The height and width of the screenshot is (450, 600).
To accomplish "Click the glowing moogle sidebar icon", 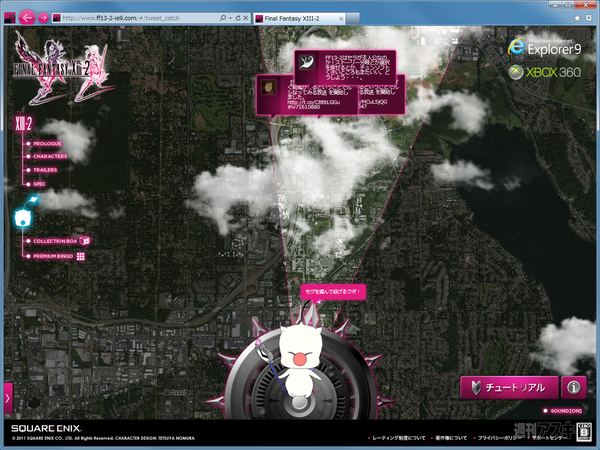I will (24, 217).
